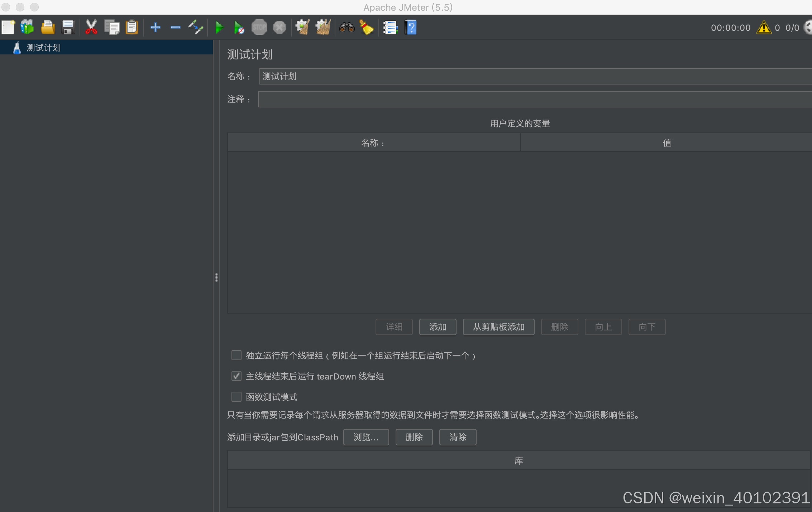Uncheck the tearDown thread groups checkbox

[237, 376]
